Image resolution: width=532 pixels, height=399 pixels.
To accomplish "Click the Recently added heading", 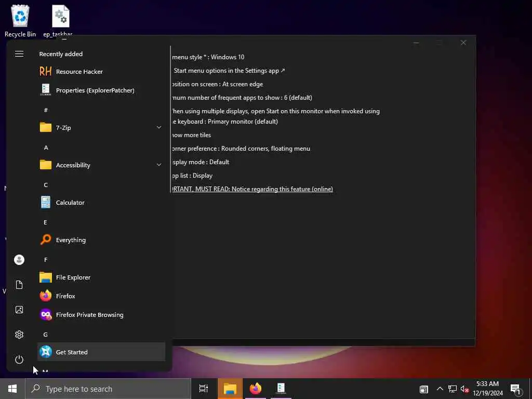I will (61, 54).
